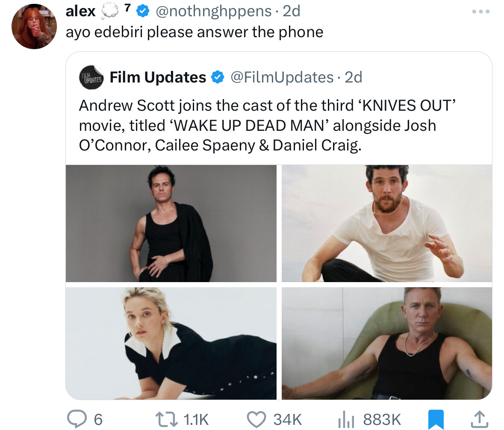Remove the bookmark from this tweet

(436, 419)
